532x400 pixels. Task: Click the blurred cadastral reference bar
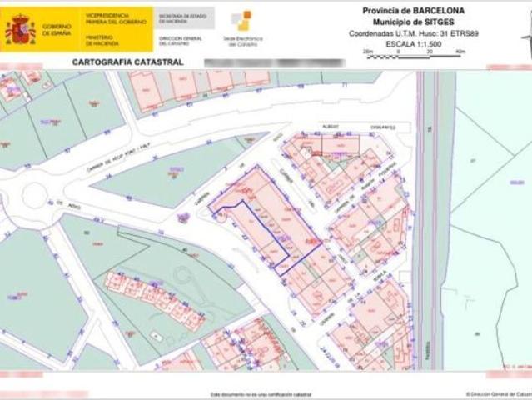(x=275, y=62)
